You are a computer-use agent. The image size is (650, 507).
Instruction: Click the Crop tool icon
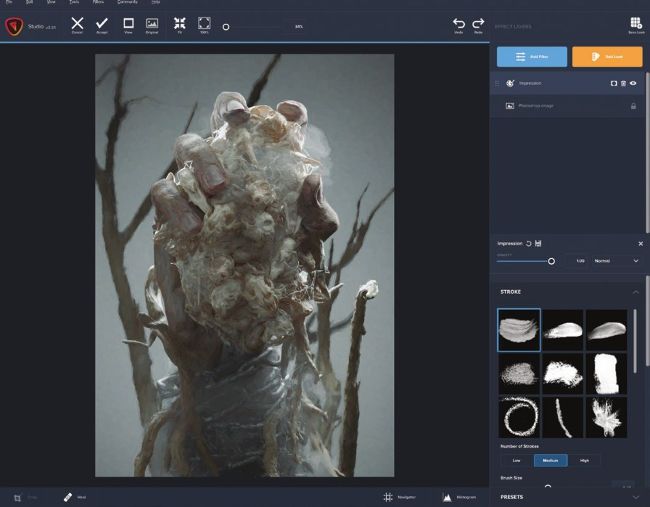18,496
